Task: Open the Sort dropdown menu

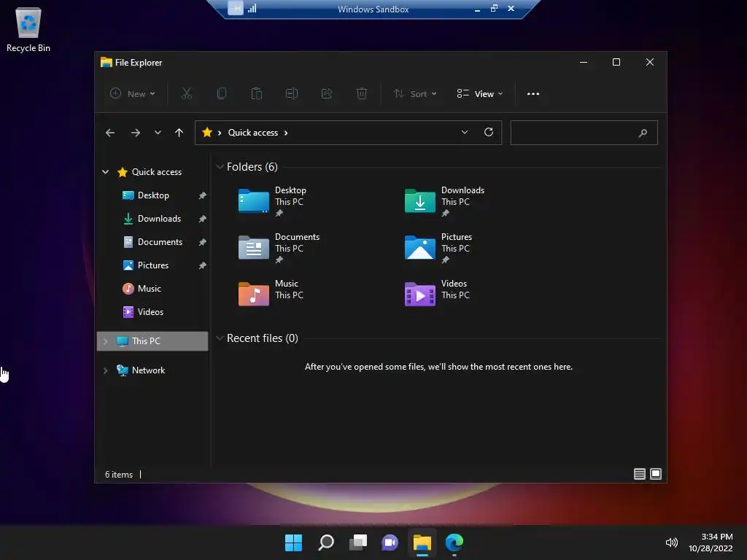Action: [x=415, y=94]
